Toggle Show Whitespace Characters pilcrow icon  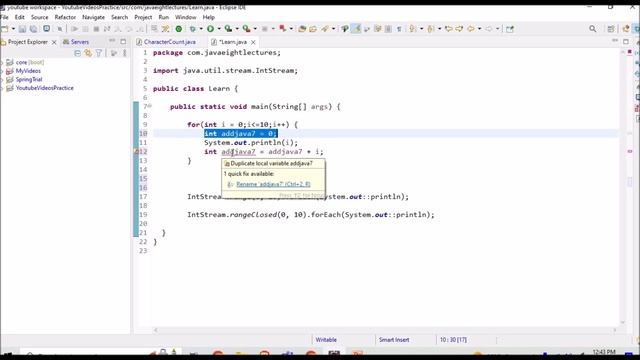coord(399,29)
